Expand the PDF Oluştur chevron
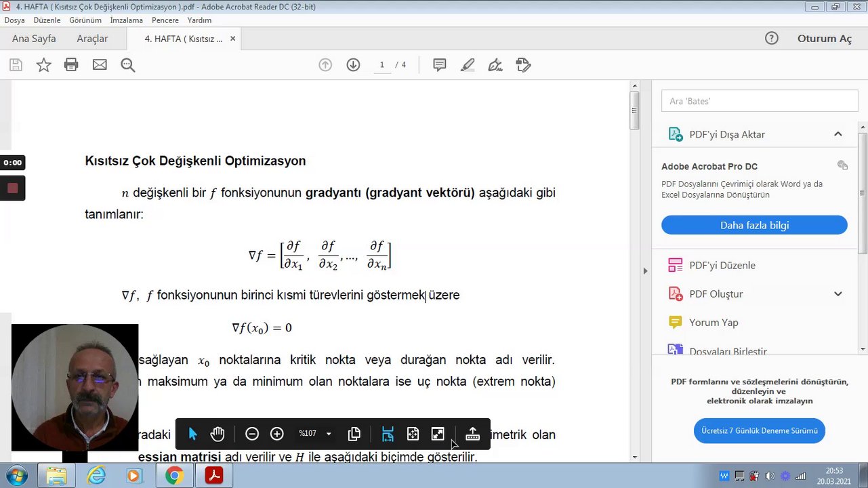868x488 pixels. pyautogui.click(x=838, y=293)
